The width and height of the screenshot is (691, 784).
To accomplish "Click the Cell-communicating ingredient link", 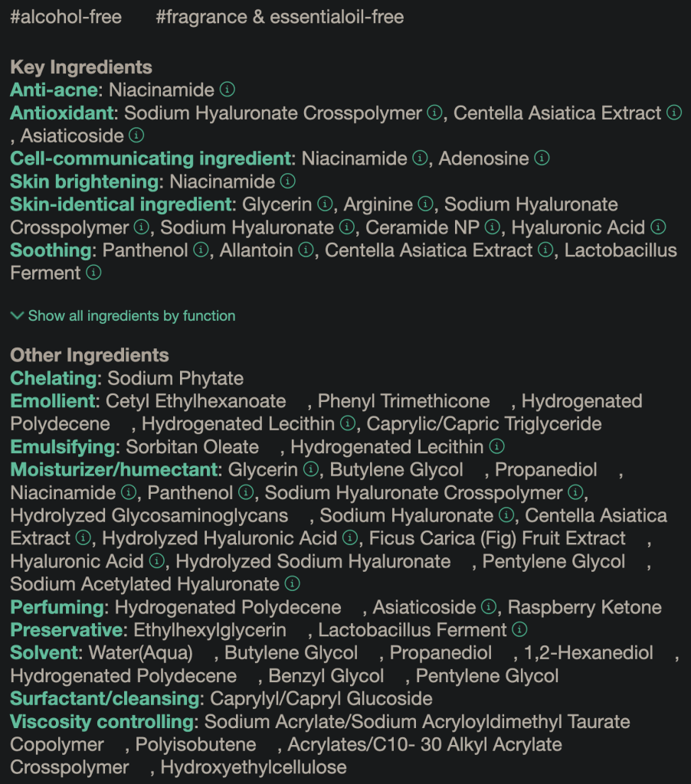I will coord(151,158).
